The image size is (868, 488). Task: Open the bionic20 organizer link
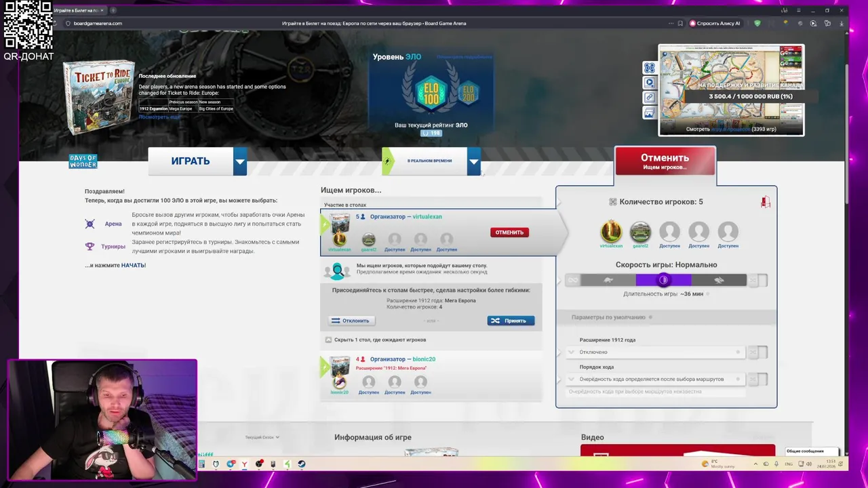coord(424,359)
